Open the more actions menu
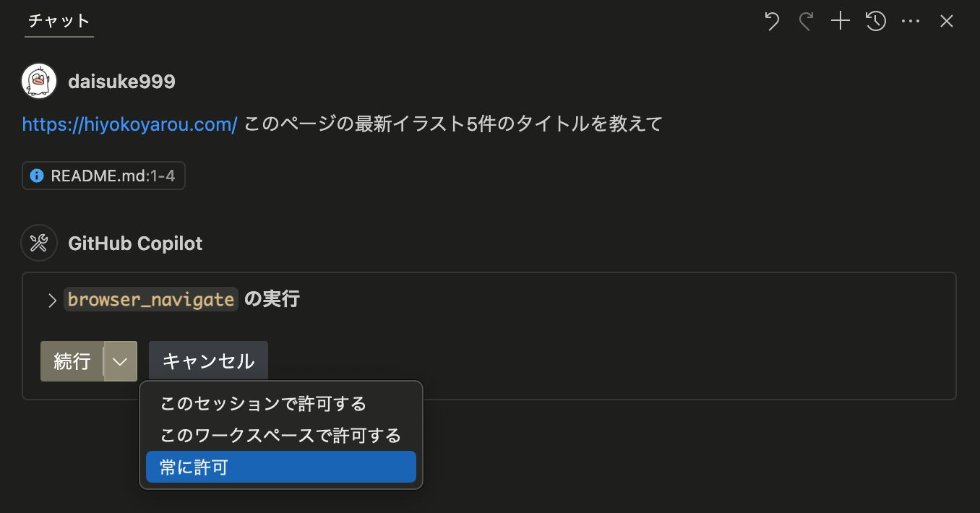 [910, 21]
